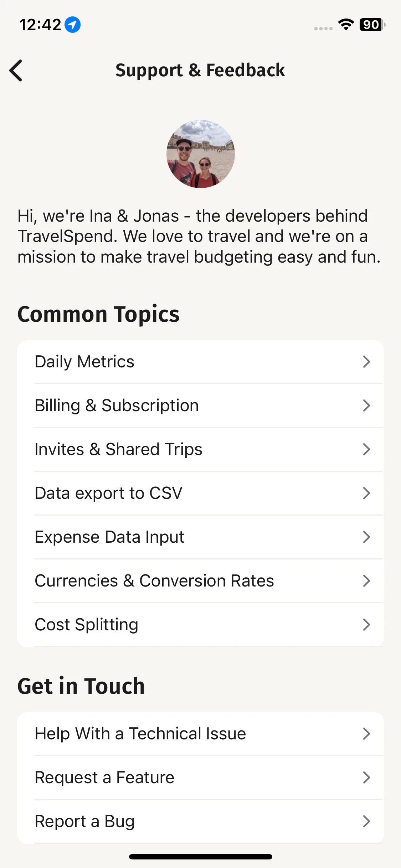Screen dimensions: 401x868
Task: Tap chevron on Request a Feature row
Action: pos(366,777)
